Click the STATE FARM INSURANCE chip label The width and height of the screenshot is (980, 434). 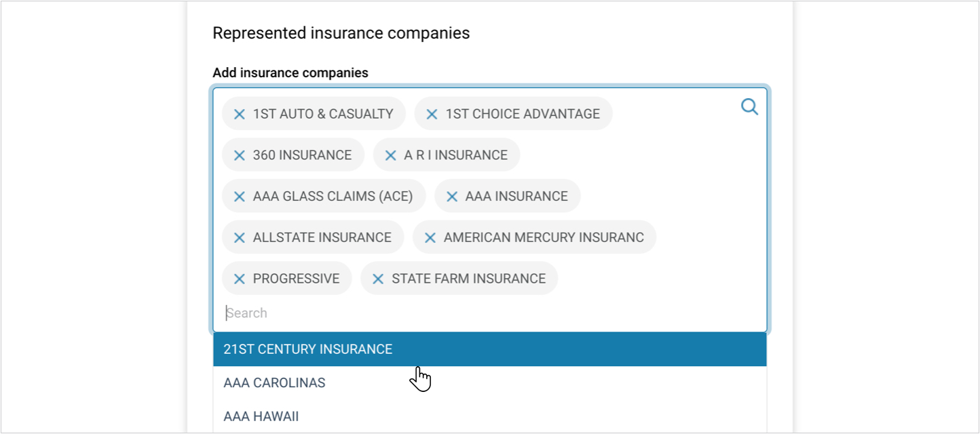(468, 279)
